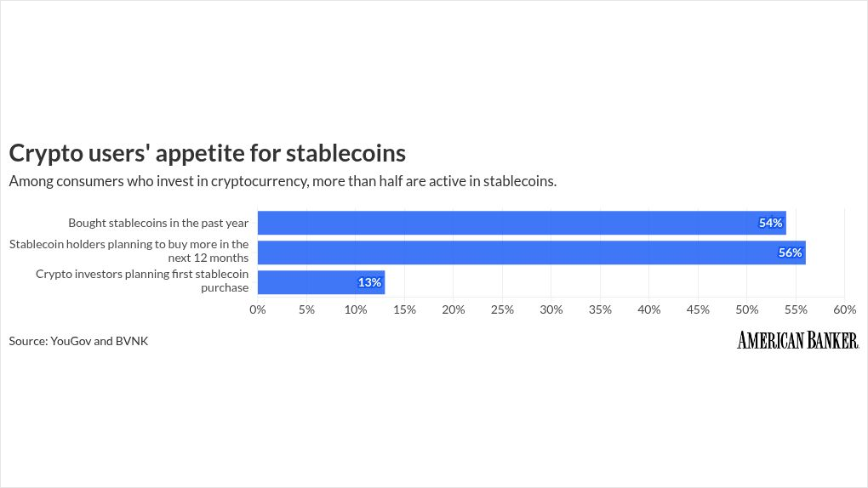Click the 54% value label
This screenshot has width=868, height=488.
[x=770, y=223]
